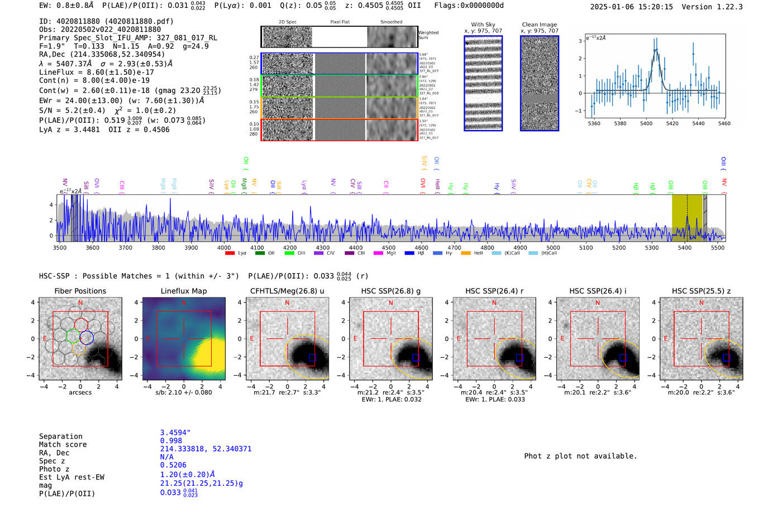Open the Lineflux Map panel

tap(184, 338)
